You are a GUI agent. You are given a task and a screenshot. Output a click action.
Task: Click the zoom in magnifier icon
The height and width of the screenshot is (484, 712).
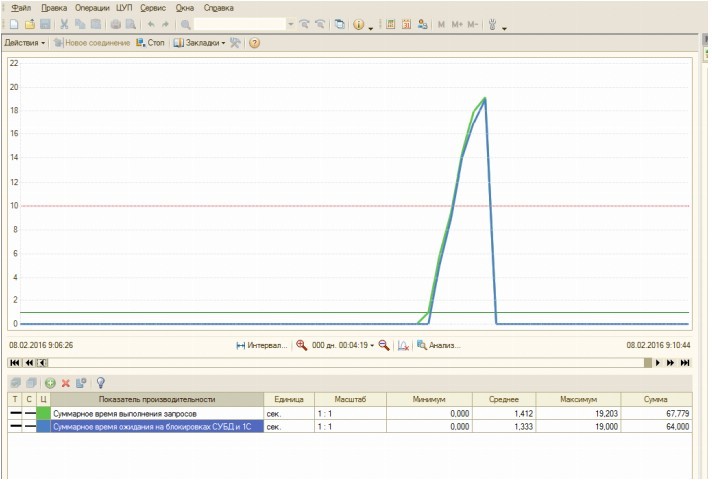[x=302, y=346]
